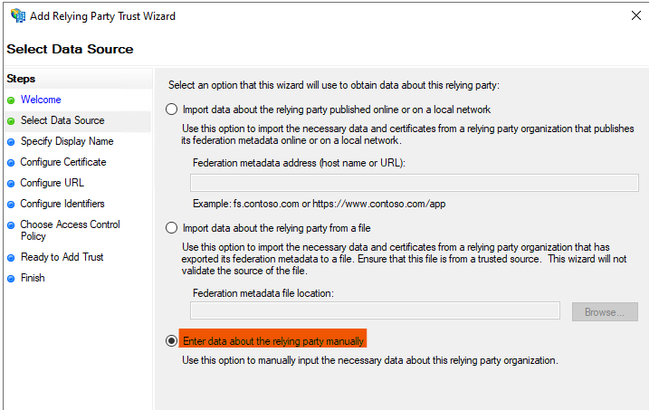Click the blue bullet next to Finish

(x=11, y=278)
